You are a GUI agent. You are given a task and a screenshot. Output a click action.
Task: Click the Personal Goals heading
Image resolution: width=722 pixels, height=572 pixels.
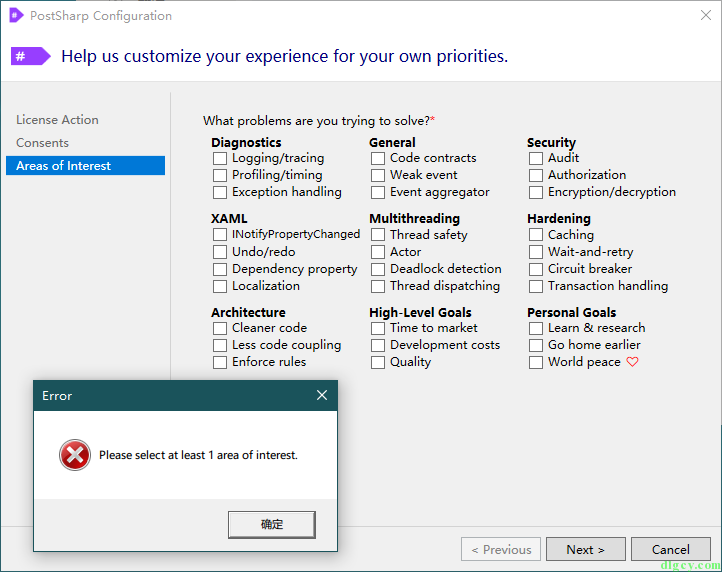click(571, 313)
